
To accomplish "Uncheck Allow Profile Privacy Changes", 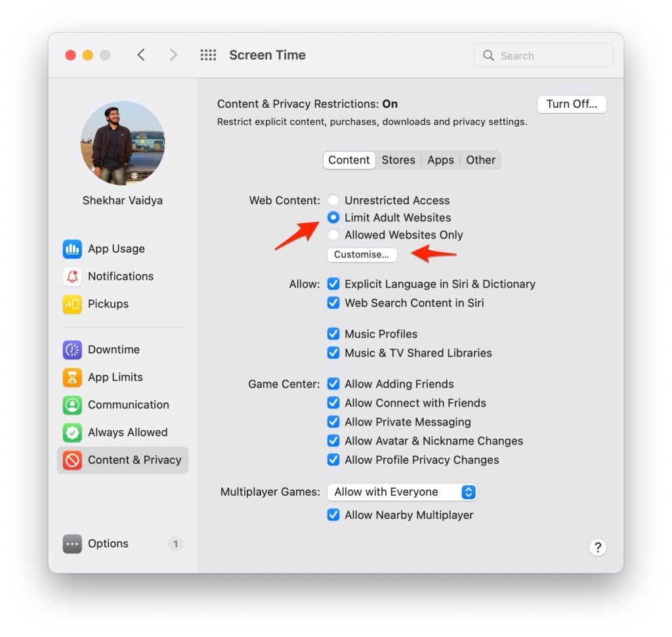I will point(333,460).
